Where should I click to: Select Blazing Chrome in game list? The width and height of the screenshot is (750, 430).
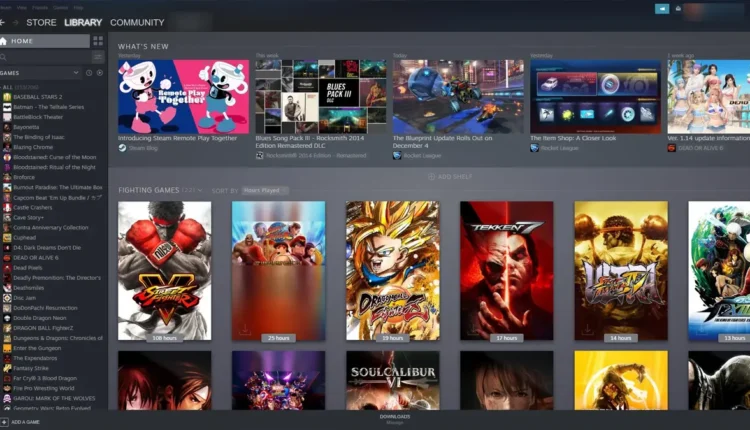[x=33, y=147]
